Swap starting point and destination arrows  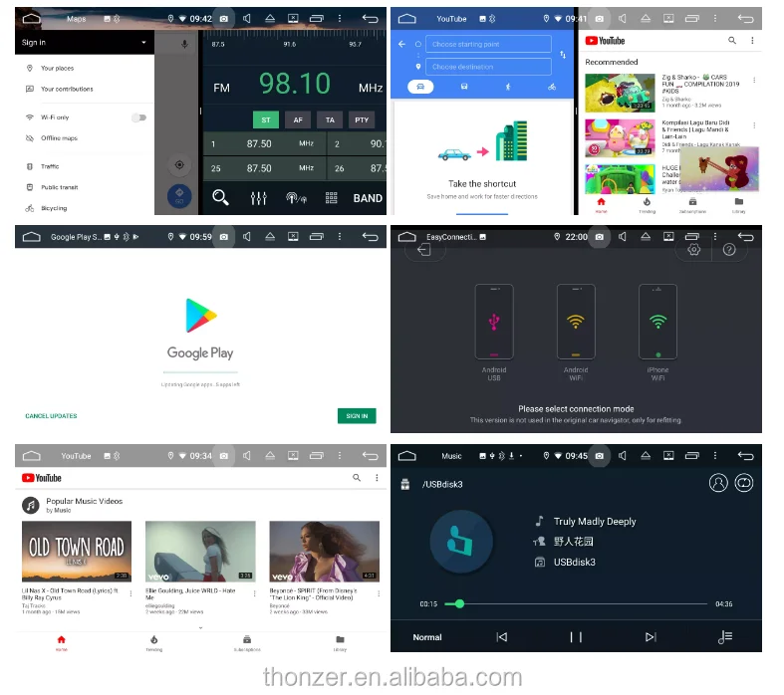[563, 55]
